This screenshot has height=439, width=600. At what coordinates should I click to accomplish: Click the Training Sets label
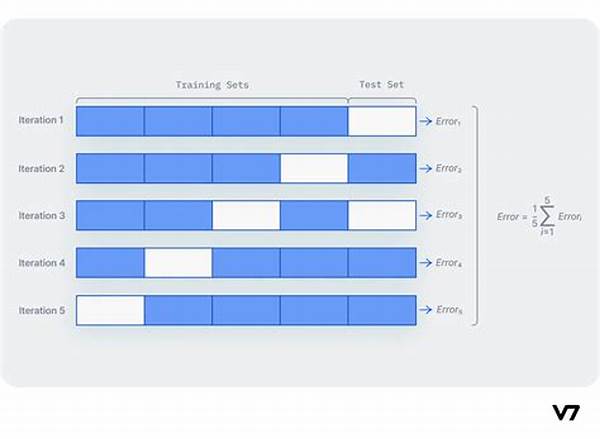click(x=212, y=85)
